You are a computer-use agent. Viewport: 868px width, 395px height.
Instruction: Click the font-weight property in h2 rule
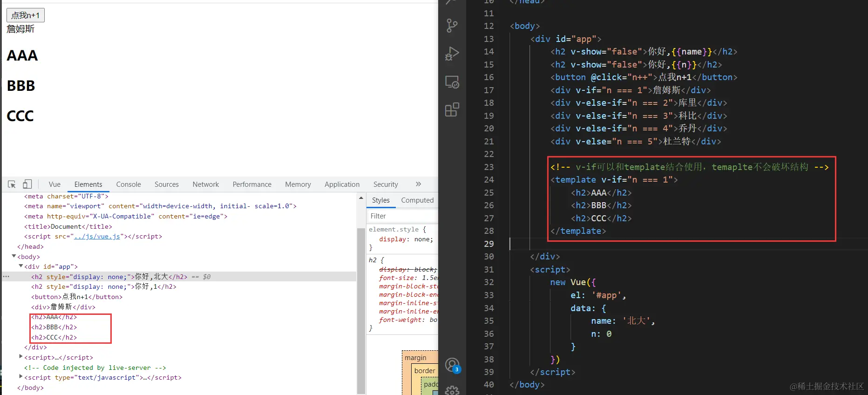401,320
